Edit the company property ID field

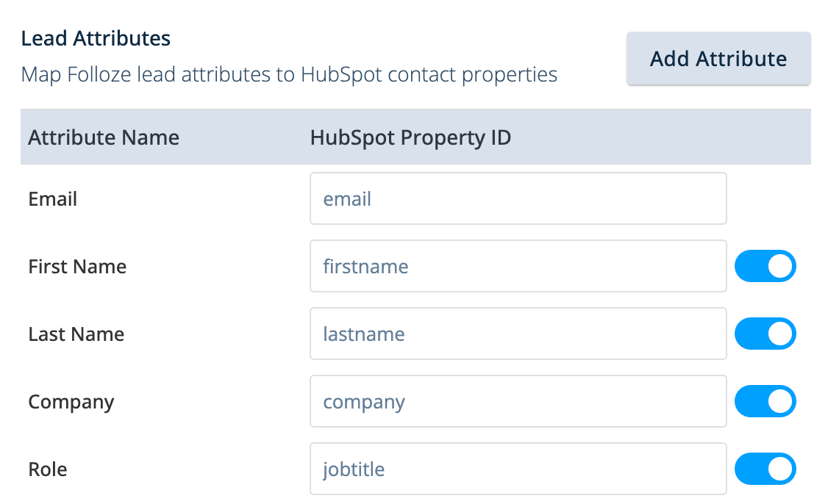(518, 401)
